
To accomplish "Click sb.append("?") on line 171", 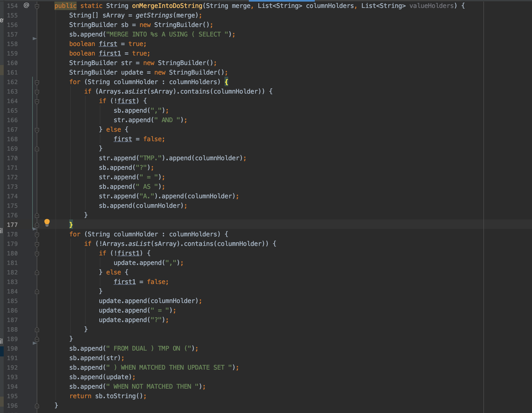I will point(124,168).
